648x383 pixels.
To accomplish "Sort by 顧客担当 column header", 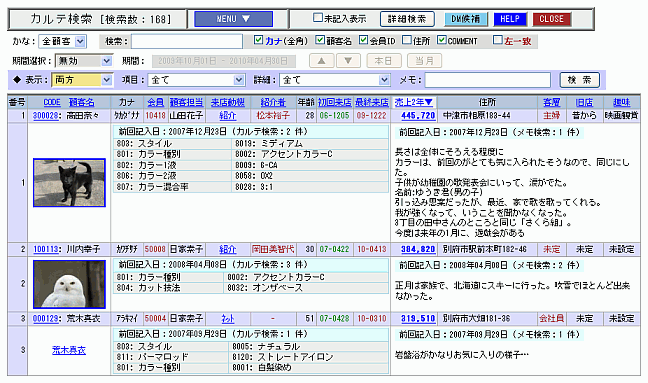I will click(186, 102).
